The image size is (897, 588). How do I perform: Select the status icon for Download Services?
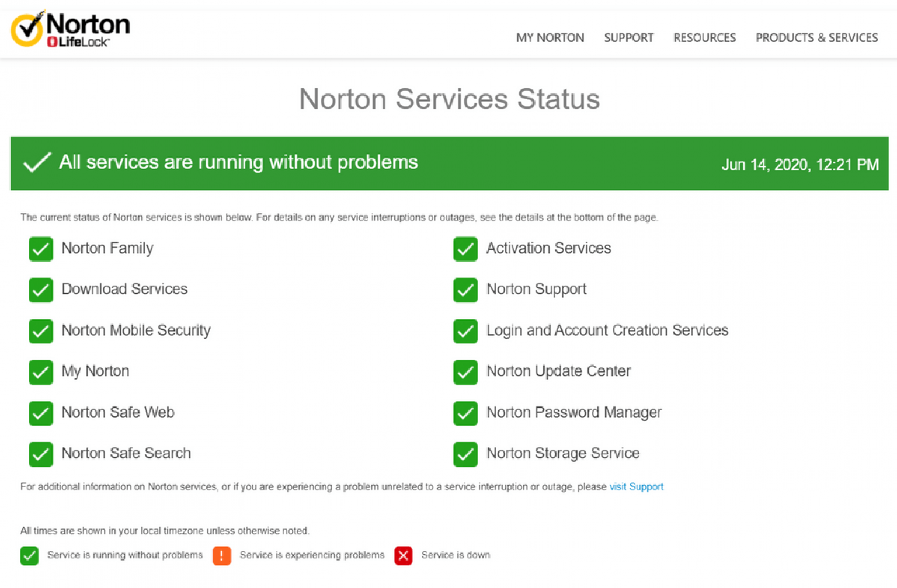tap(40, 290)
